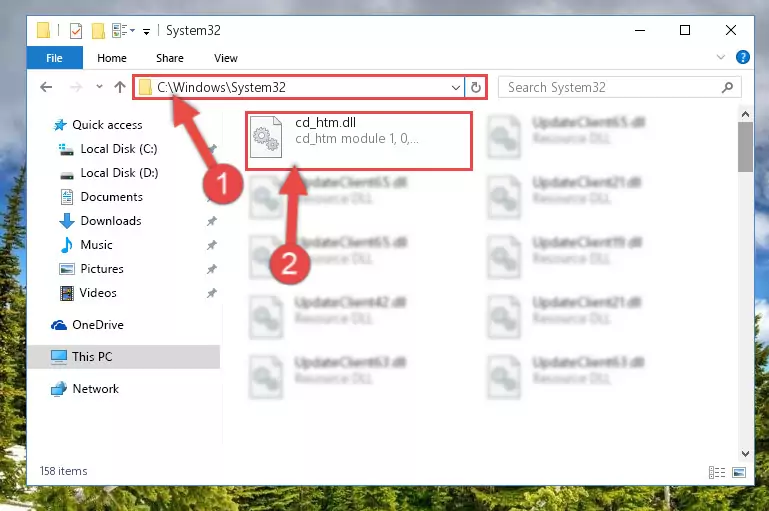769x511 pixels.
Task: Select Local Disk (C:) in sidebar
Action: (119, 149)
